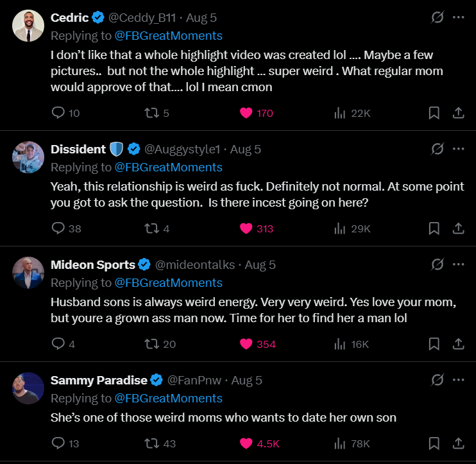The width and height of the screenshot is (476, 464).
Task: Repost Cedric's tweet with 5 reposts
Action: click(x=152, y=113)
